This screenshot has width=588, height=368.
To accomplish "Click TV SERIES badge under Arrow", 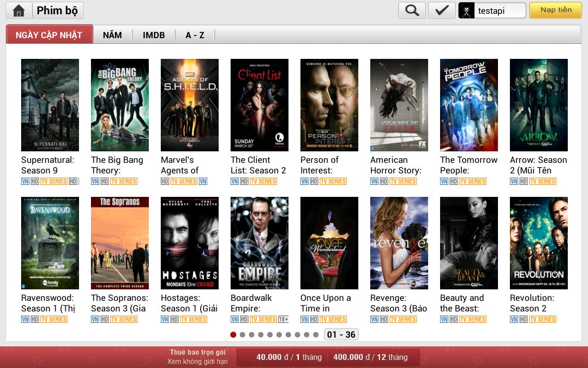I will (543, 181).
